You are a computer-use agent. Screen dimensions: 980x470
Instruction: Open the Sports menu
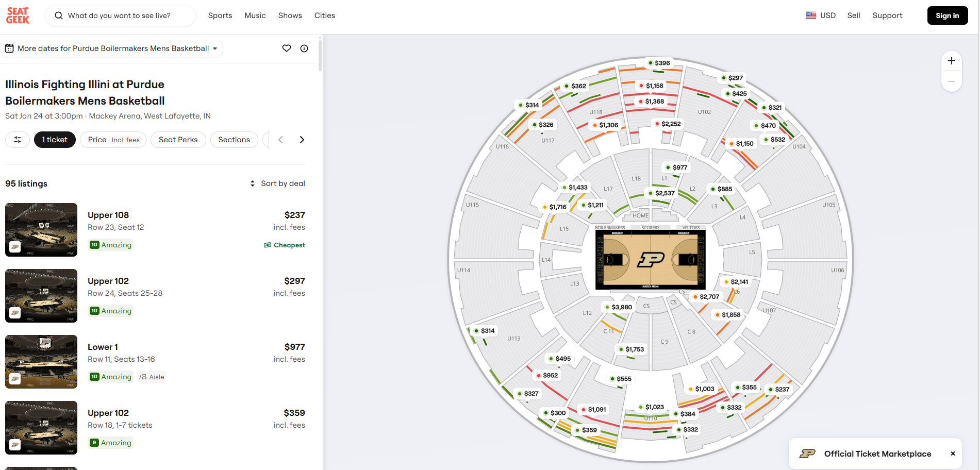pos(220,15)
